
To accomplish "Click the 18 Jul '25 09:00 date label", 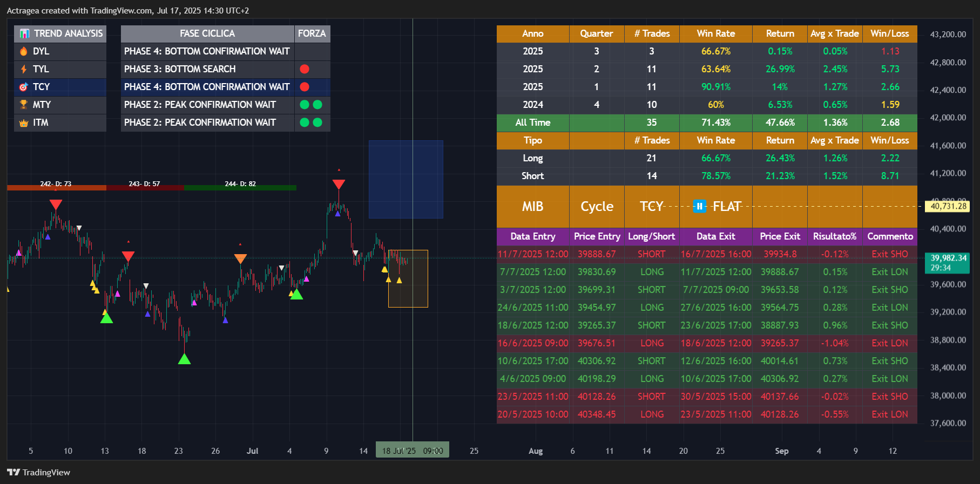I will pyautogui.click(x=413, y=451).
